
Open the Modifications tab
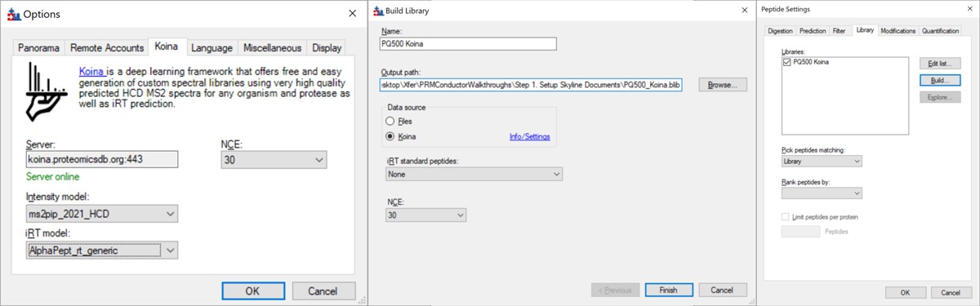(898, 31)
